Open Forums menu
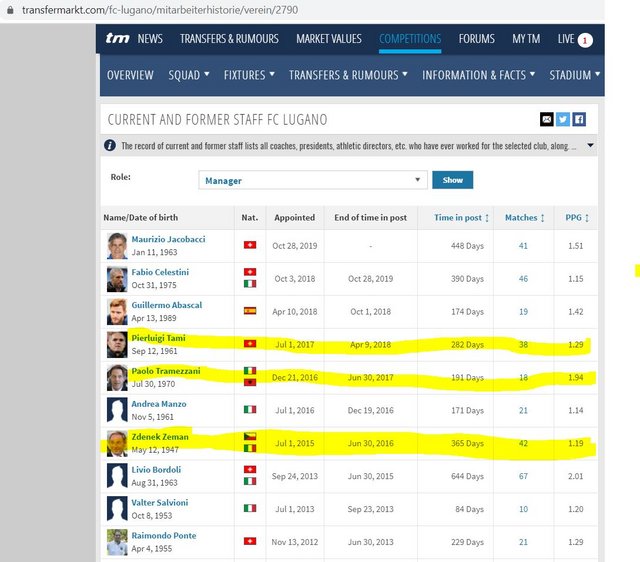The image size is (640, 562). 476,39
